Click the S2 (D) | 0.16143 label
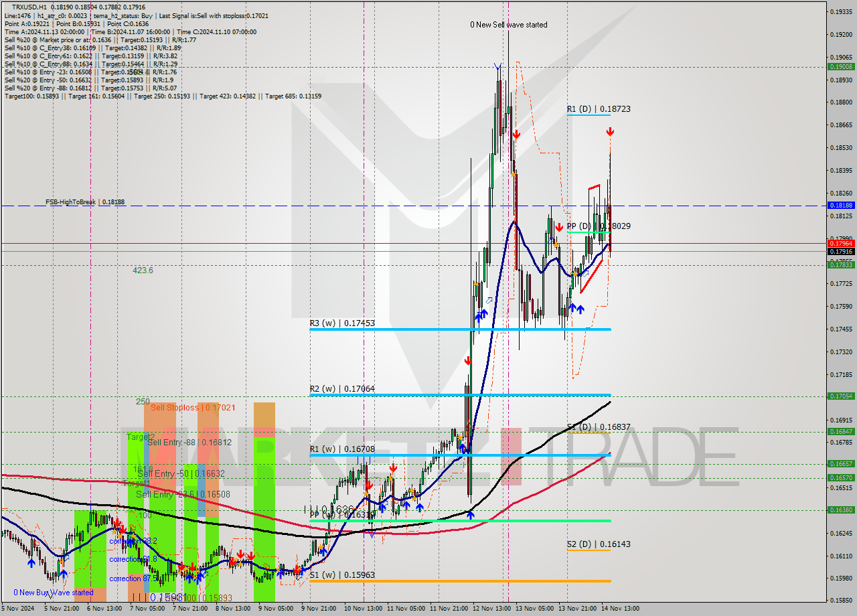This screenshot has height=616, width=857. 599,544
